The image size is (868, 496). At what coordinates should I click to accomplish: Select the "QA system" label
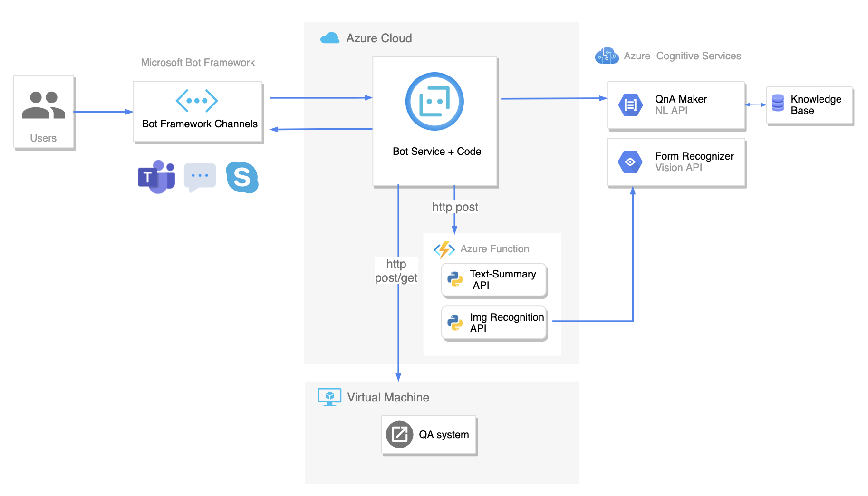[x=444, y=434]
